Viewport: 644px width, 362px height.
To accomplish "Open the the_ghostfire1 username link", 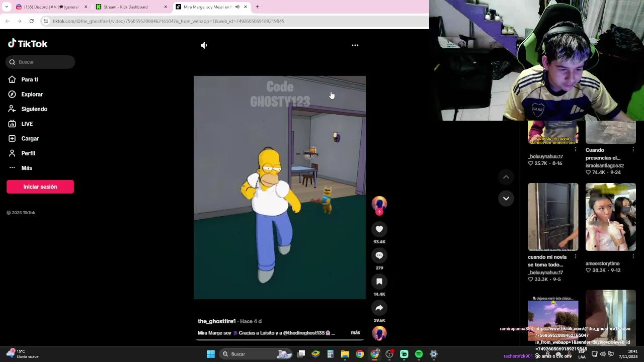I will (217, 321).
